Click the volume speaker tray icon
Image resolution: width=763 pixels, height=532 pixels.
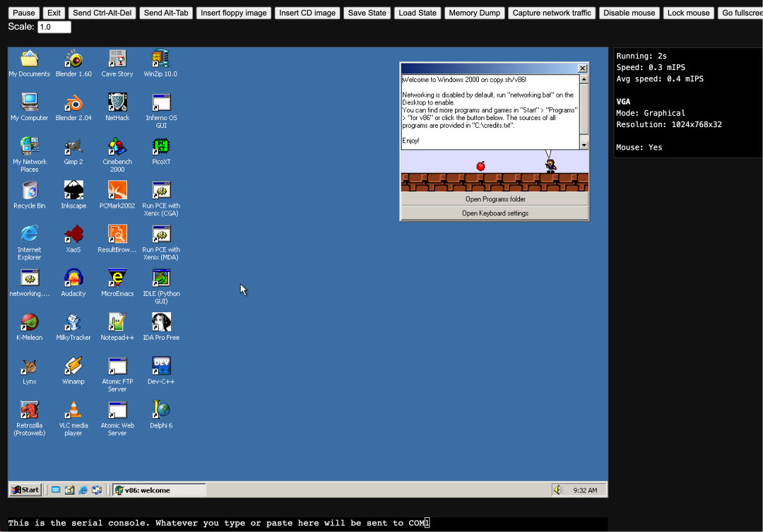click(x=558, y=490)
